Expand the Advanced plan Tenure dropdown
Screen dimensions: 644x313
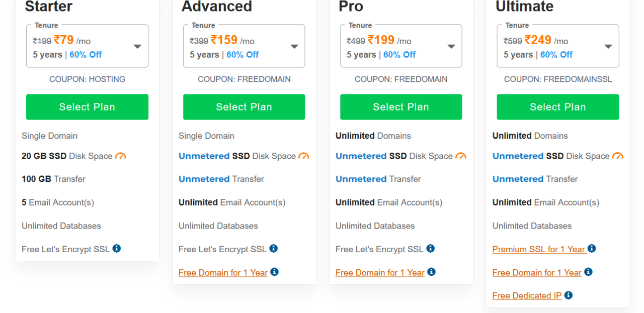(x=244, y=47)
